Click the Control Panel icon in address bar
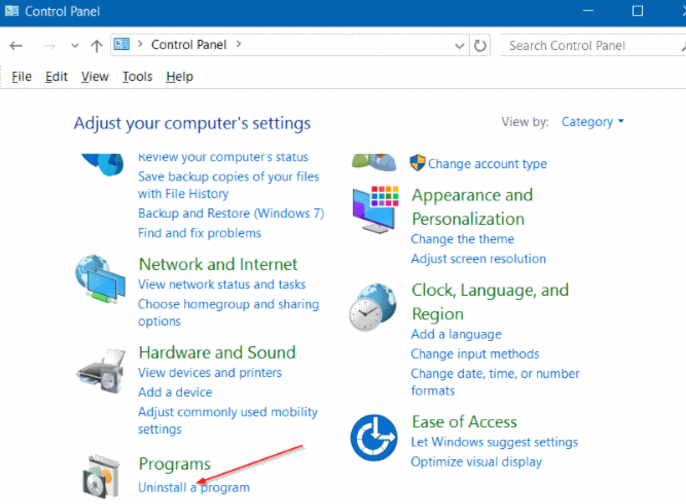This screenshot has height=504, width=686. pyautogui.click(x=122, y=44)
